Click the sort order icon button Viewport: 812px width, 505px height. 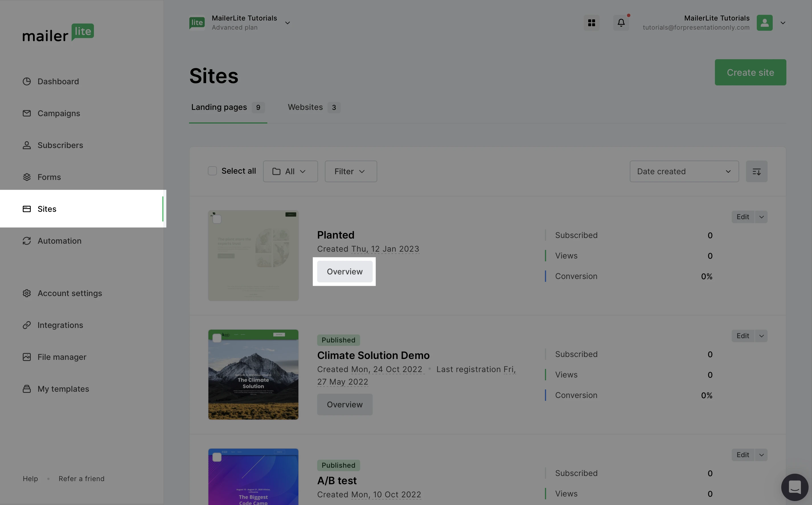[756, 171]
